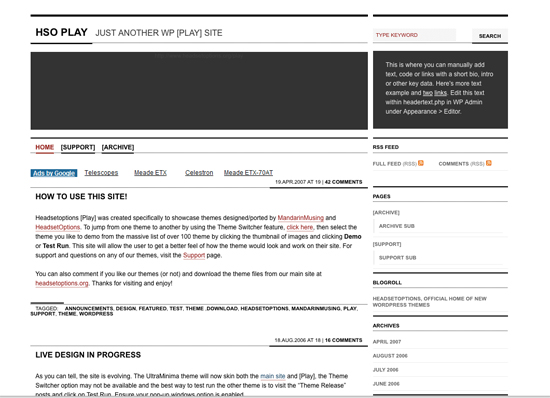Open the WordPress tag
This screenshot has width=550, height=398.
pos(96,314)
